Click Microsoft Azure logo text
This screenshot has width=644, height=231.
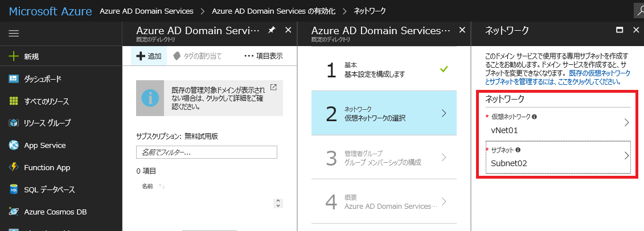click(x=50, y=11)
